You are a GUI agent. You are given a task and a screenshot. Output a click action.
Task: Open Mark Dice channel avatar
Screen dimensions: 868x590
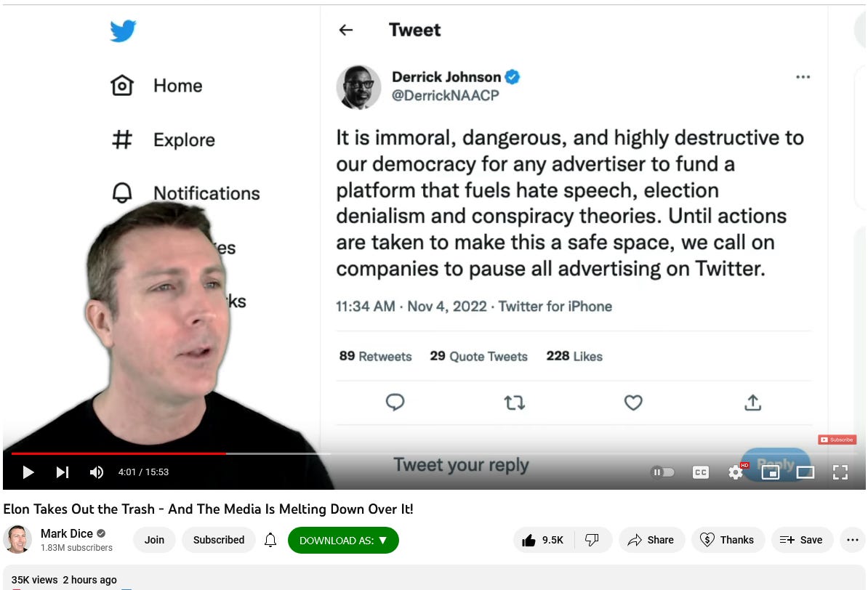[x=17, y=540]
